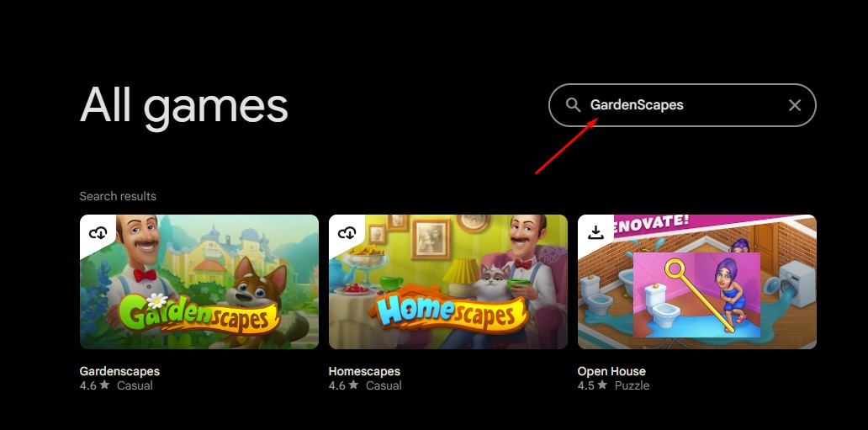Viewport: 868px width, 430px height.
Task: Click the download arrow icon on Open House
Action: pyautogui.click(x=595, y=233)
